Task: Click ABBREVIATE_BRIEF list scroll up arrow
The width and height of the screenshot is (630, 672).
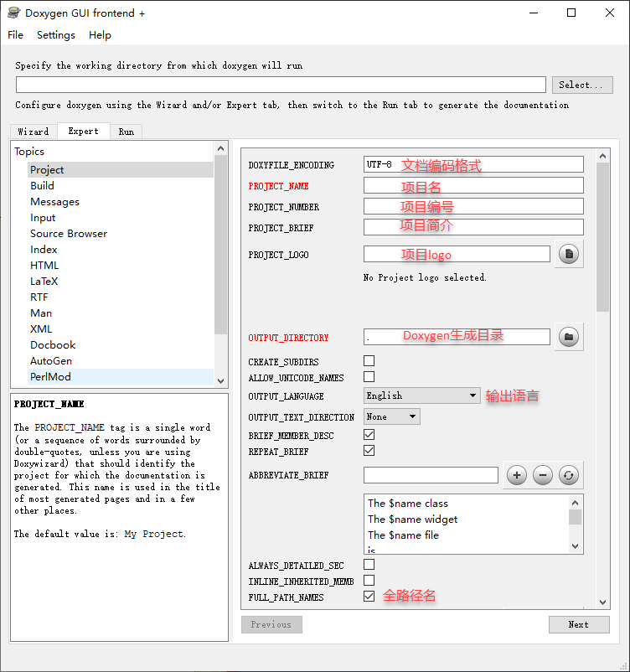Action: (x=576, y=503)
